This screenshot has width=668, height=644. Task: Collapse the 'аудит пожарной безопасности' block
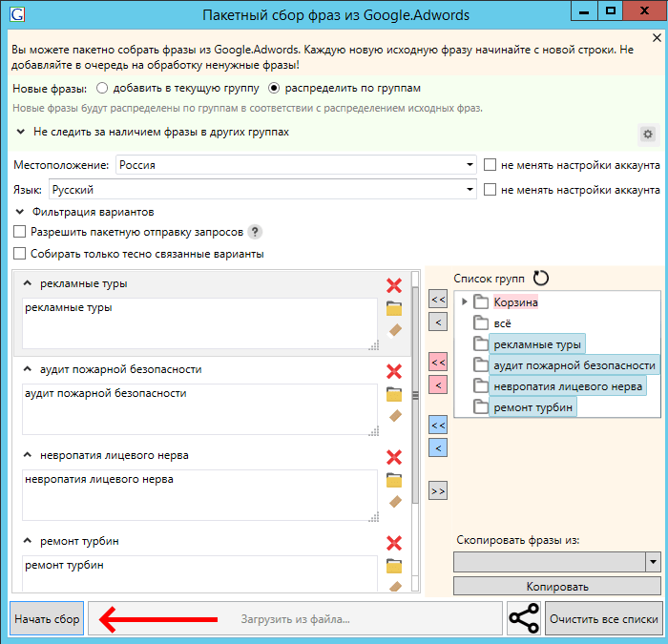28,369
